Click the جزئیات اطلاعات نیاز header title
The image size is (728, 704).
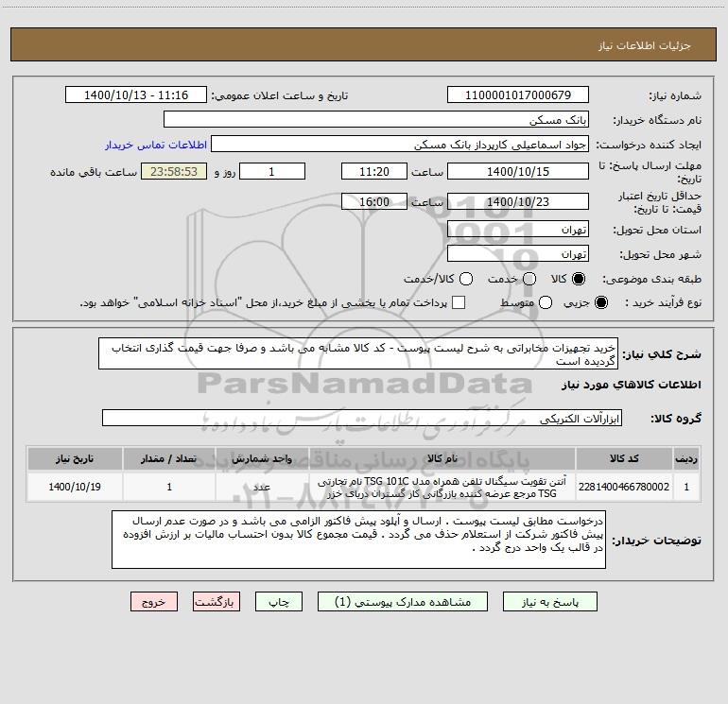click(x=645, y=45)
